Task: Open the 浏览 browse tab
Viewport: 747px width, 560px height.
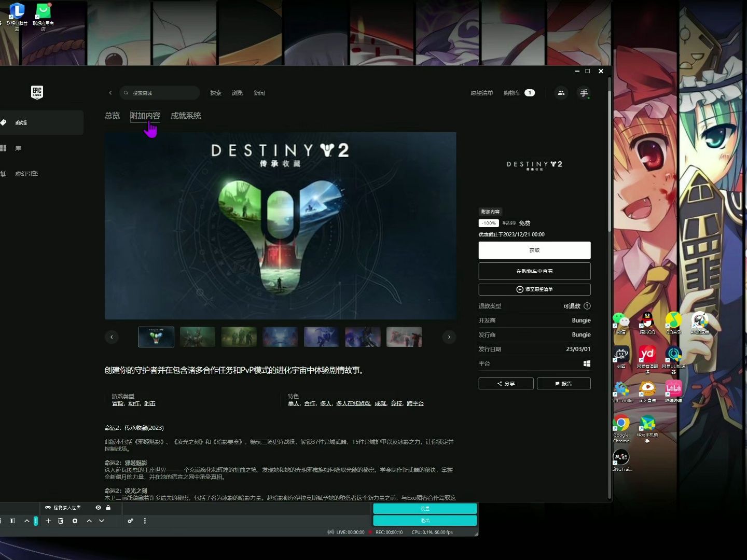Action: (x=238, y=93)
